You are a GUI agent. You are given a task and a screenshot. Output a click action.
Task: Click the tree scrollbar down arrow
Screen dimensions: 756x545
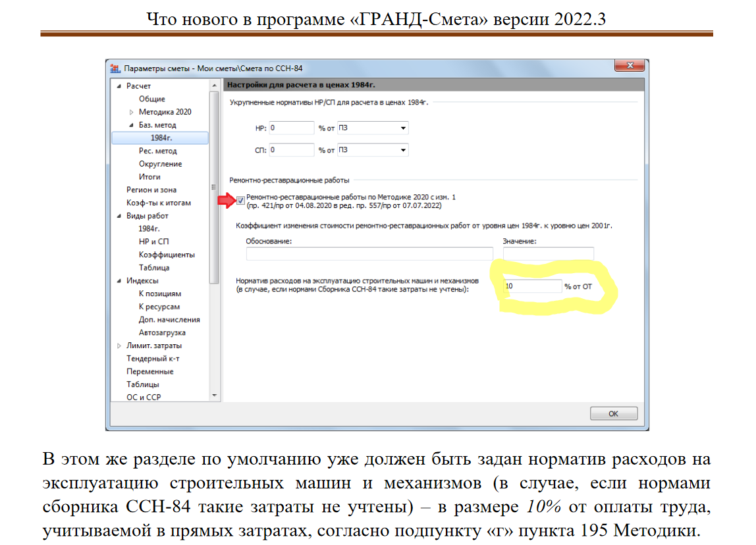(x=215, y=396)
